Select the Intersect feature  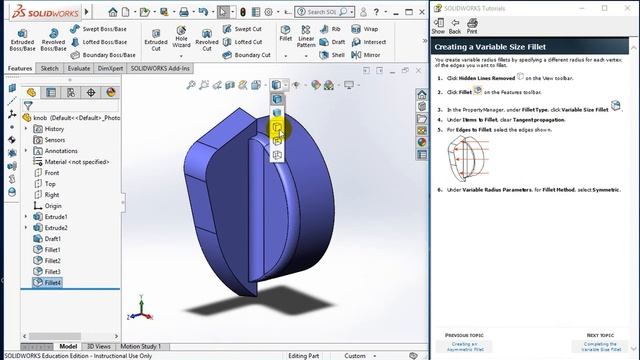click(x=369, y=42)
